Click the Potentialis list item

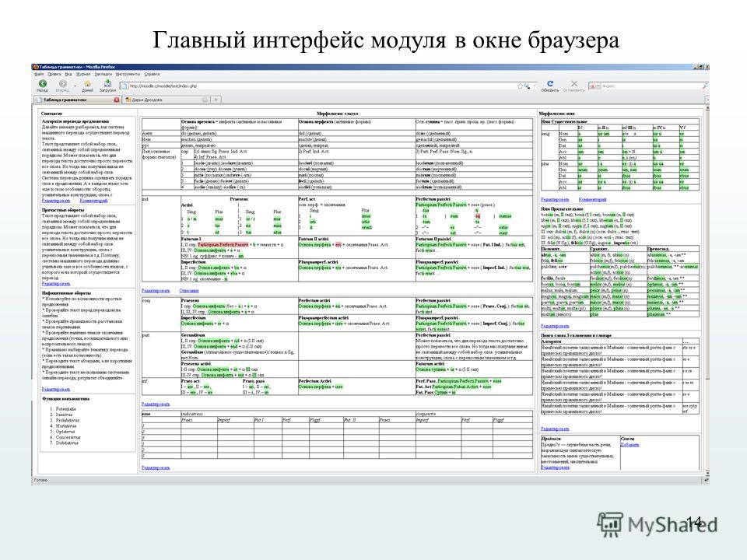tap(65, 409)
